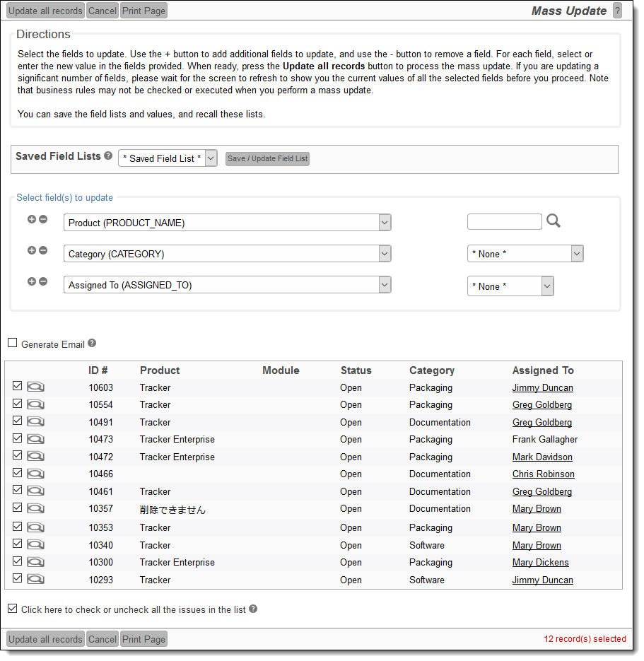Open quick view icon for issue 10472
644x661 pixels.
36,457
